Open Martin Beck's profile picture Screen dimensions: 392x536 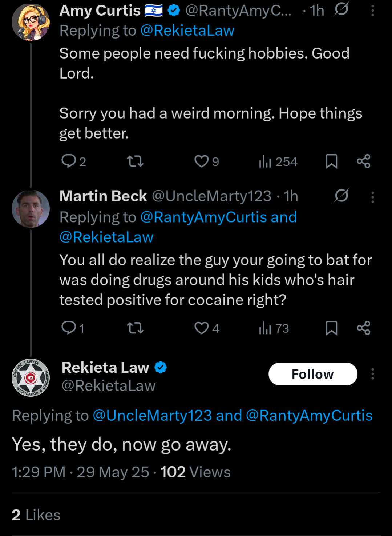pos(31,209)
